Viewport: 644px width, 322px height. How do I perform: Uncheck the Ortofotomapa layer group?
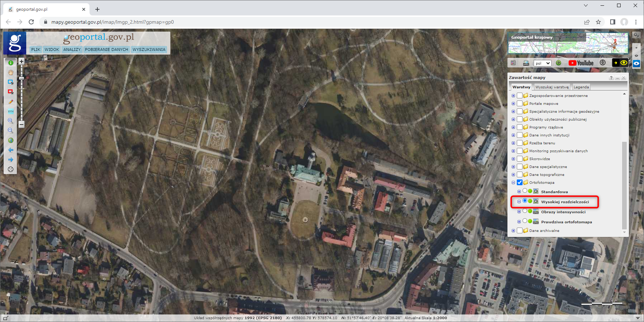[x=520, y=182]
